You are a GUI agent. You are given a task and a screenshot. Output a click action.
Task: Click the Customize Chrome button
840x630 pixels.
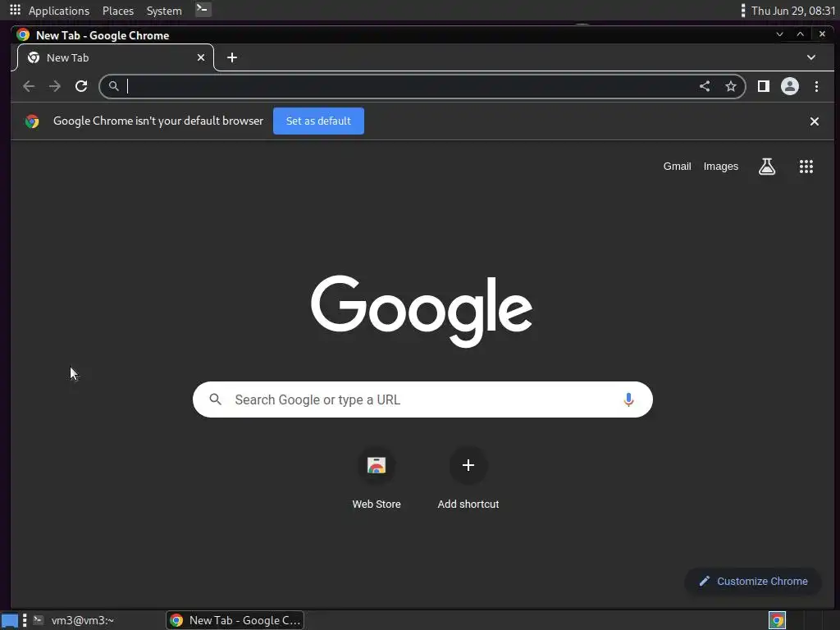click(753, 582)
